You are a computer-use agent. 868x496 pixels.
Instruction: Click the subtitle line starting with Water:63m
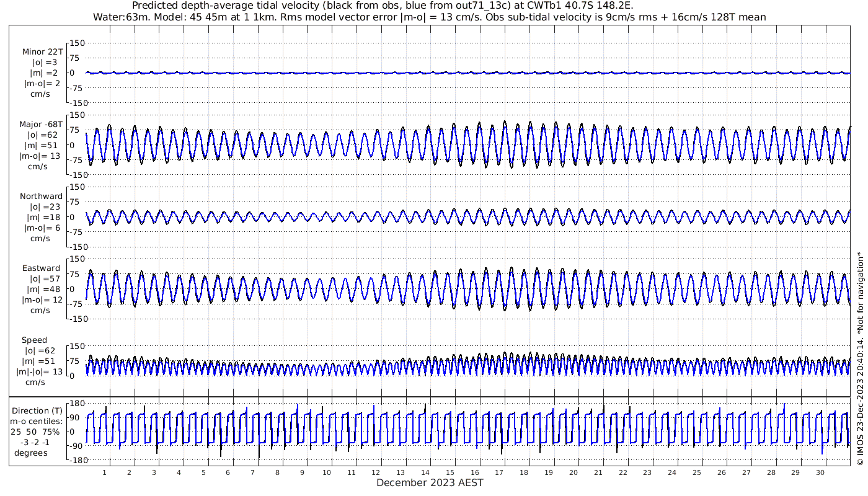pyautogui.click(x=429, y=17)
